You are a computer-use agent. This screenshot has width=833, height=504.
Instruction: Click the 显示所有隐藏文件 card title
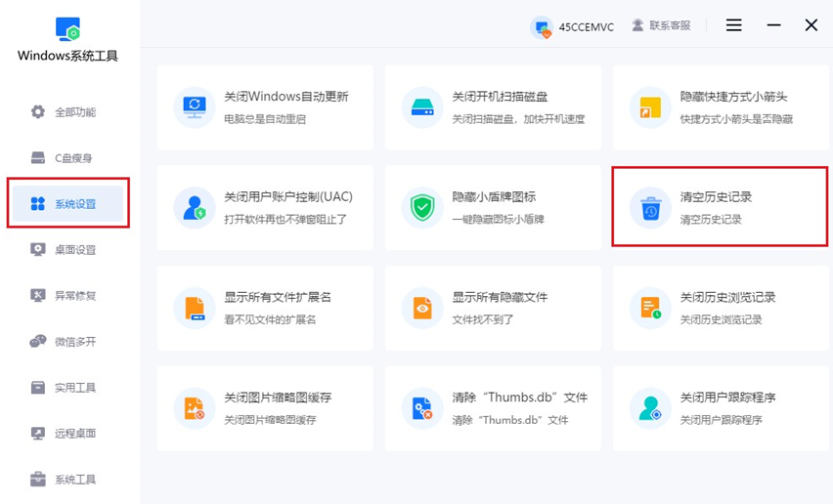pos(500,297)
